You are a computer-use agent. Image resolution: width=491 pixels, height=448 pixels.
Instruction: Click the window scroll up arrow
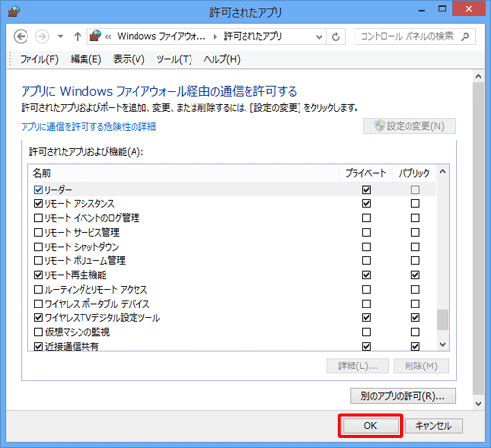478,76
